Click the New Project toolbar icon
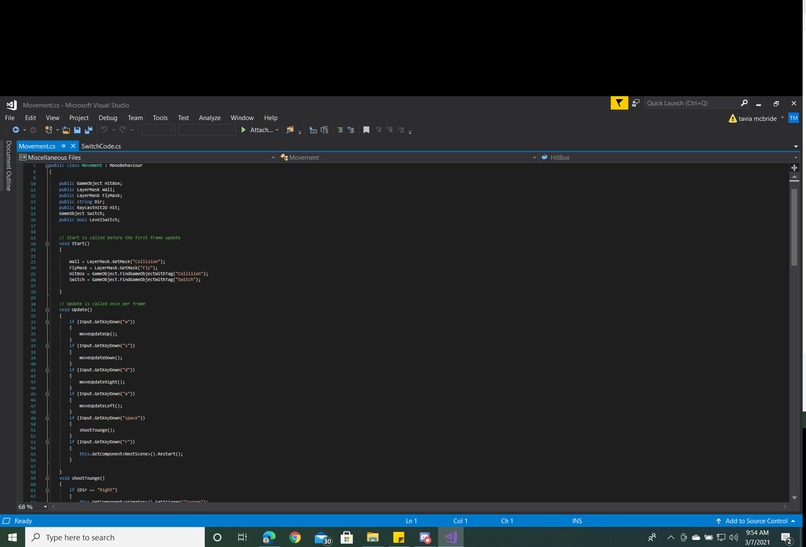The height and width of the screenshot is (547, 806). (x=48, y=130)
